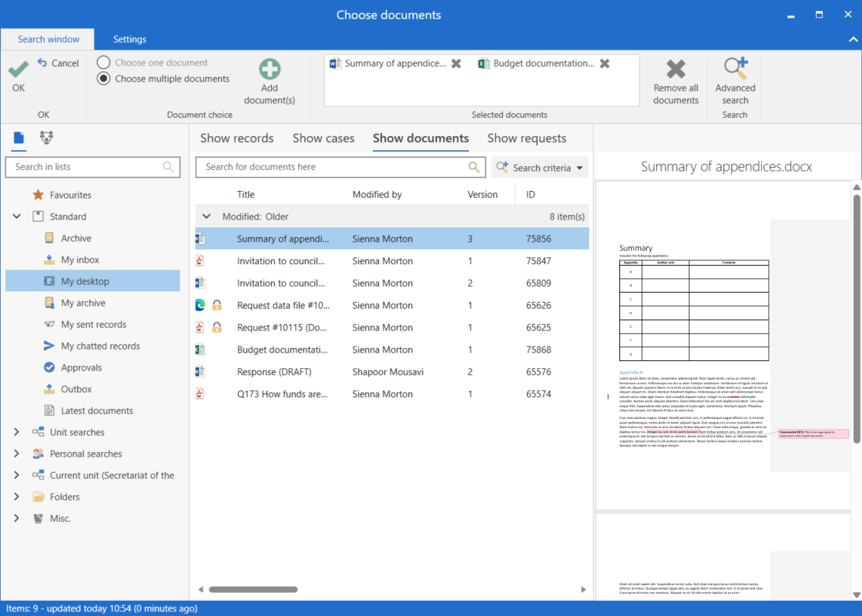Select the 'Choose one document' radio button

[102, 62]
